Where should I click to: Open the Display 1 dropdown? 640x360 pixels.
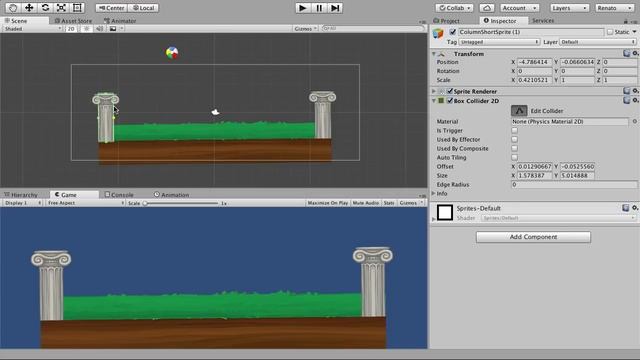pyautogui.click(x=23, y=203)
